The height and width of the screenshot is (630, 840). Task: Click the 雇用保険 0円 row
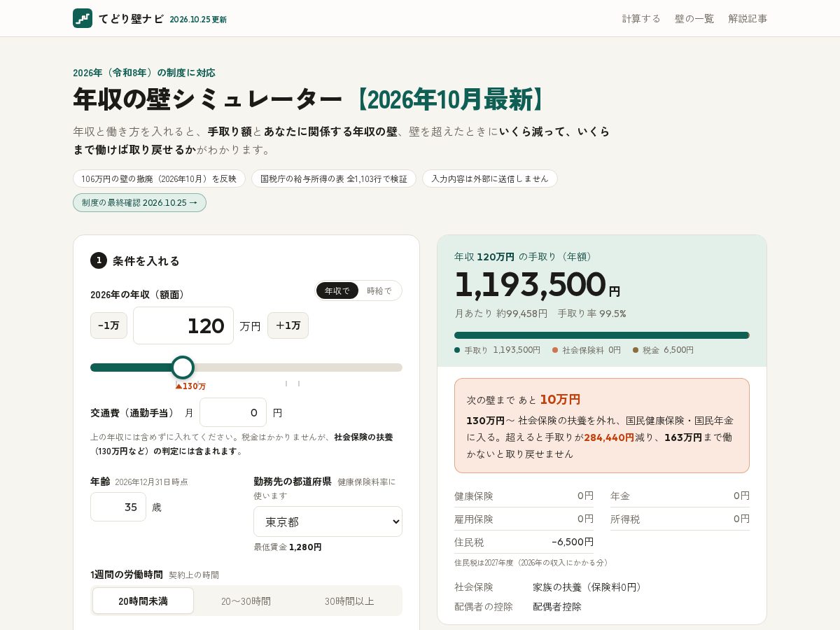pyautogui.click(x=524, y=519)
